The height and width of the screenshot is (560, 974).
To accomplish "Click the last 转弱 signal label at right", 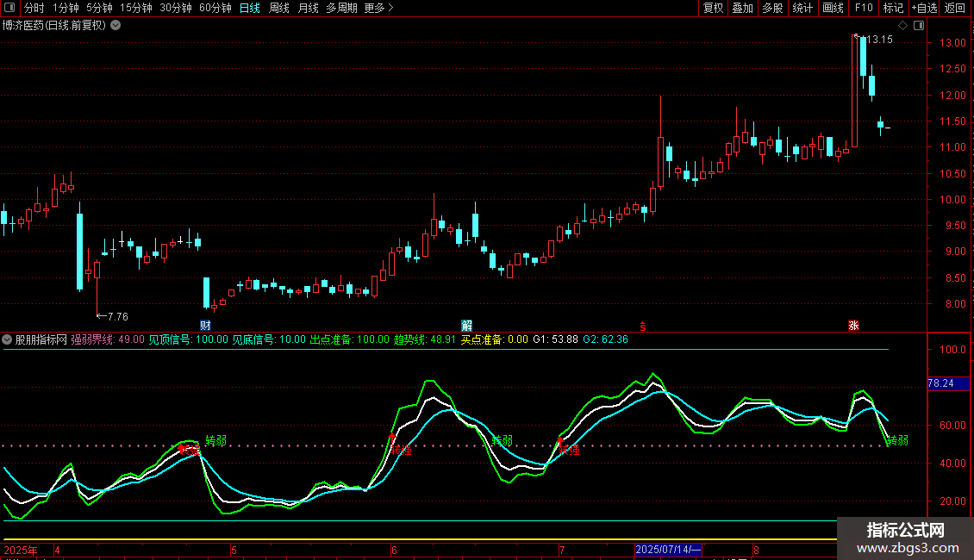I will point(897,440).
